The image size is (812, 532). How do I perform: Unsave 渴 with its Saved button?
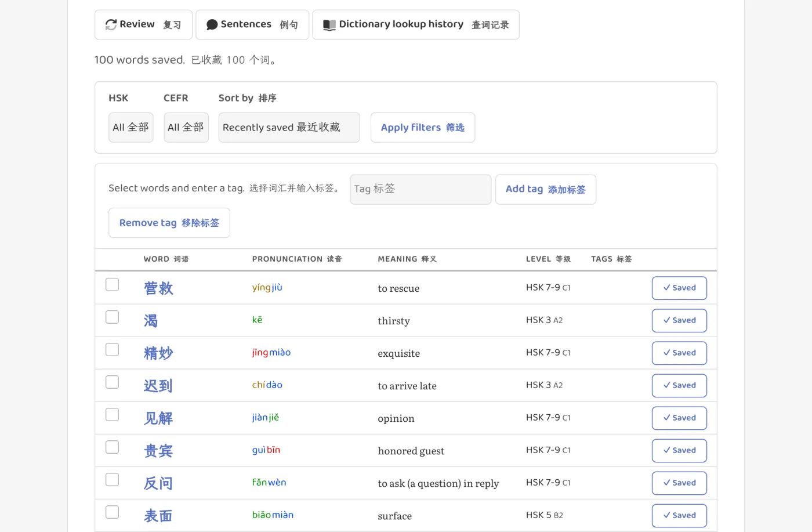coord(679,320)
